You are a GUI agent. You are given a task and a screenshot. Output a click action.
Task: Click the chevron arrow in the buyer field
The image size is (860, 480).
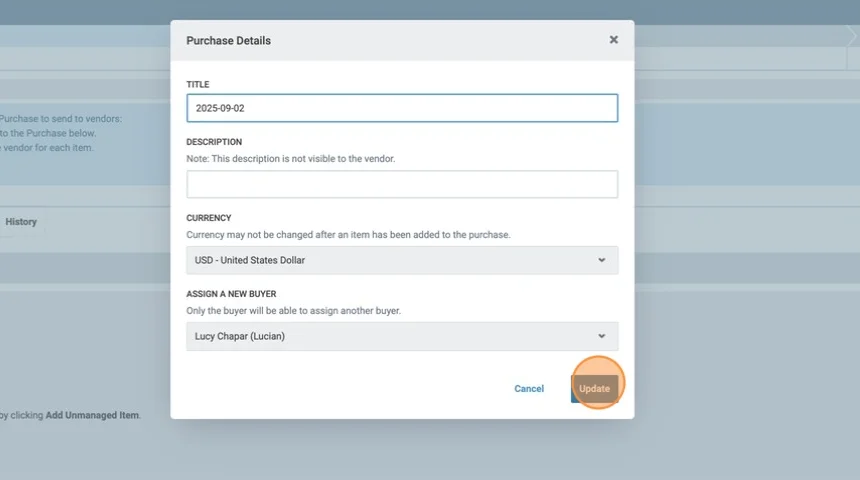point(602,336)
